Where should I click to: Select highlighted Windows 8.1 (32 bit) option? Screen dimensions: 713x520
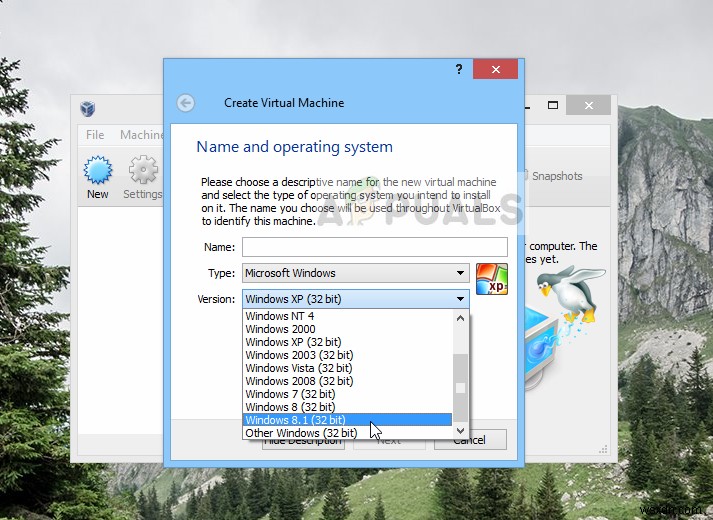(348, 420)
